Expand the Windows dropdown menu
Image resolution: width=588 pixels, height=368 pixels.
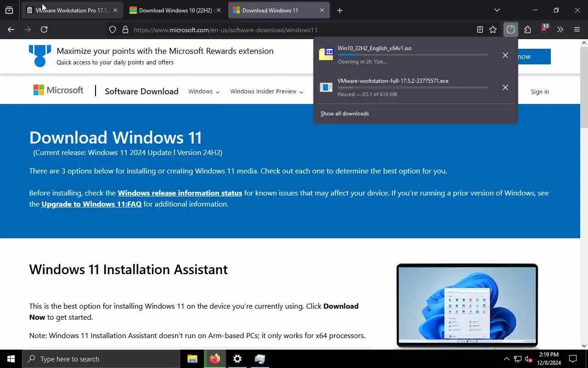pos(204,91)
